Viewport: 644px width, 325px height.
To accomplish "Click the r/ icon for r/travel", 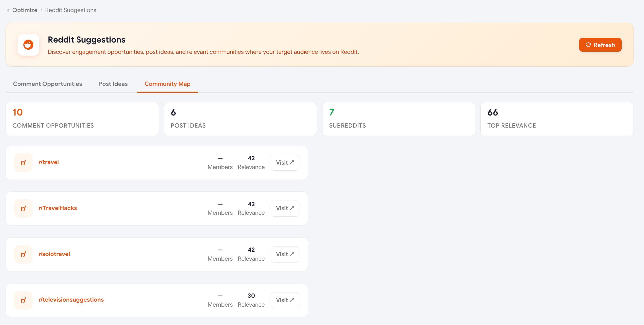I will pos(23,162).
